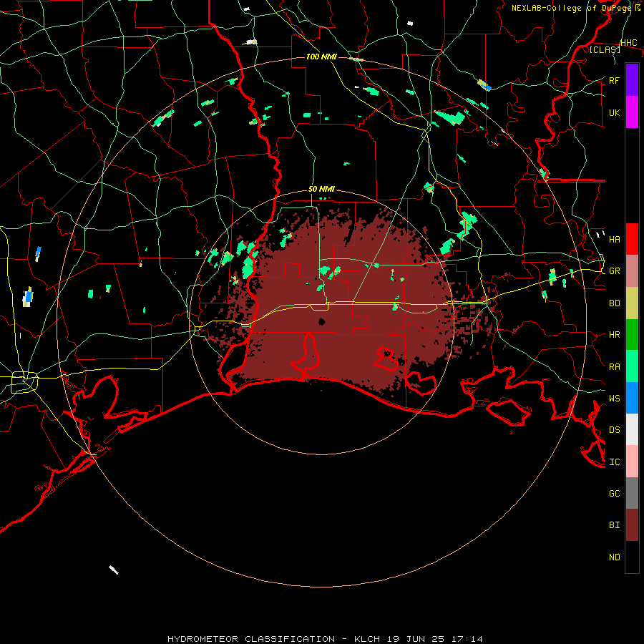Click the 19 JUN 25 date text
This screenshot has height=644, width=644.
[416, 639]
